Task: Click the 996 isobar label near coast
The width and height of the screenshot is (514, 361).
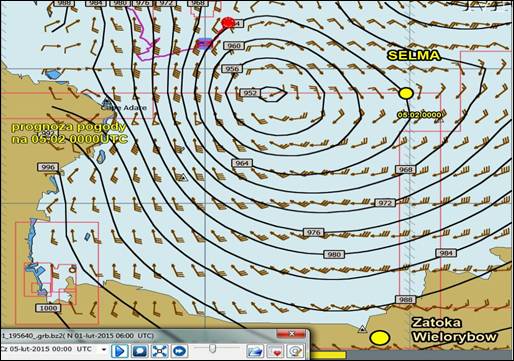Action: click(48, 167)
